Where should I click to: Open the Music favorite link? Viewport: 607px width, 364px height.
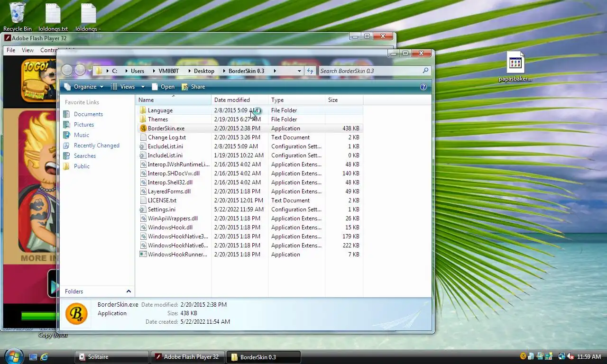tap(82, 135)
